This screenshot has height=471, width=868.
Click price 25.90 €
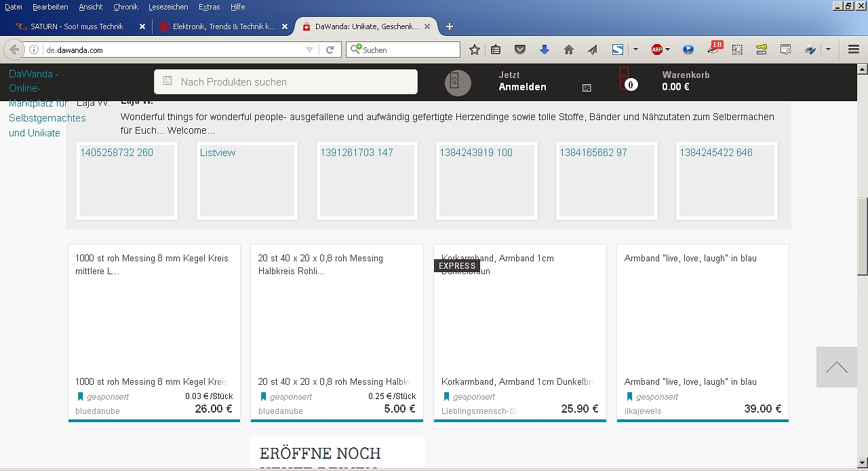coord(580,409)
